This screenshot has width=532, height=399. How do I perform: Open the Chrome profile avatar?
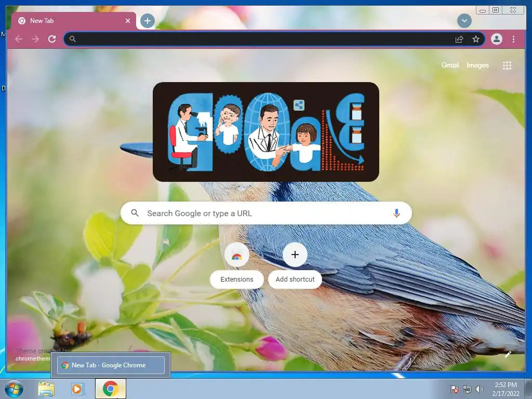(496, 39)
